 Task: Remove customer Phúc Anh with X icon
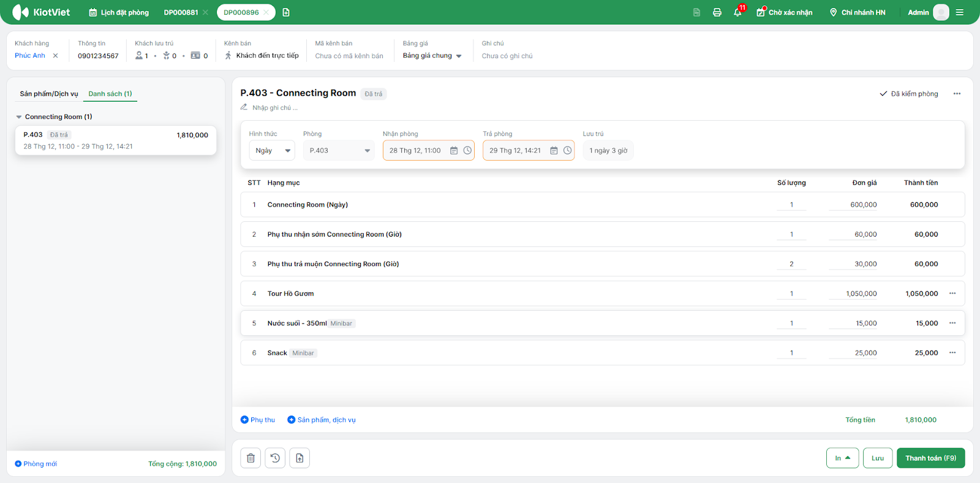(x=55, y=56)
